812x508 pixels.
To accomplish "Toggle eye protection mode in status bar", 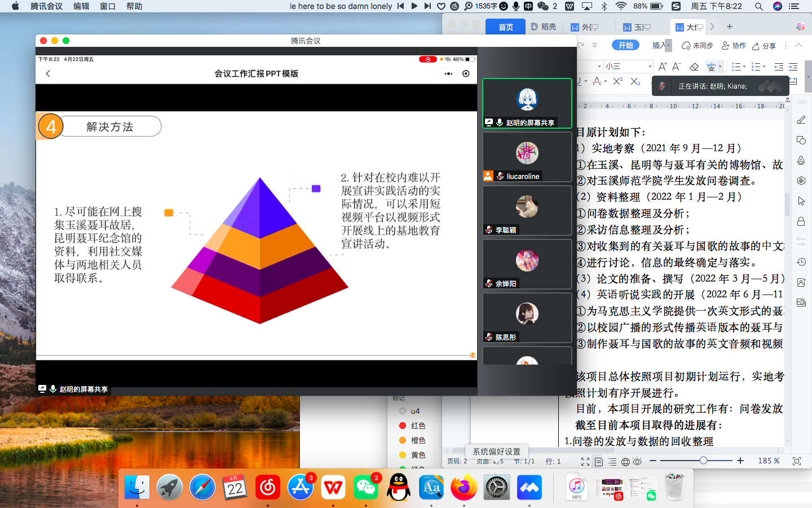I will (x=637, y=461).
